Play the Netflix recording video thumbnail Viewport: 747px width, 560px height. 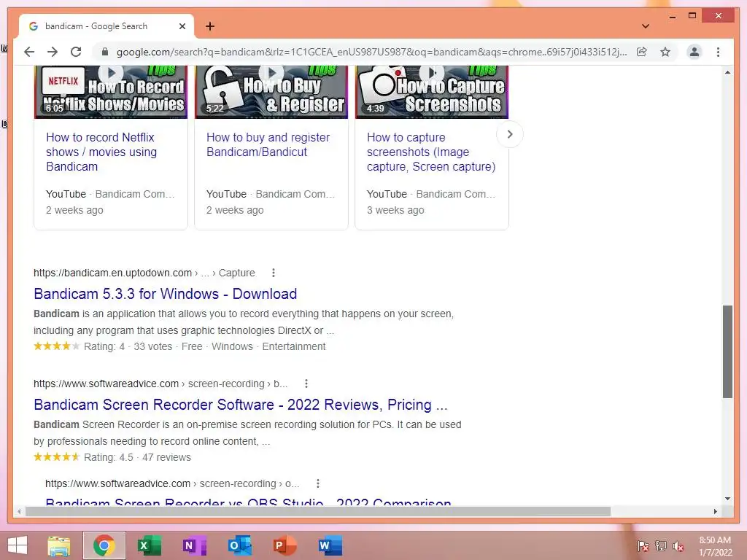point(111,92)
